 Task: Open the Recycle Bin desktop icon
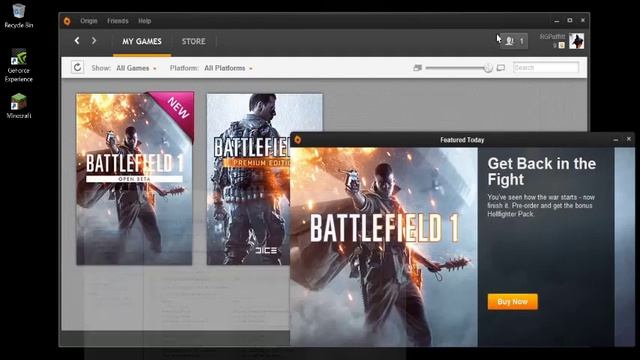pos(18,16)
